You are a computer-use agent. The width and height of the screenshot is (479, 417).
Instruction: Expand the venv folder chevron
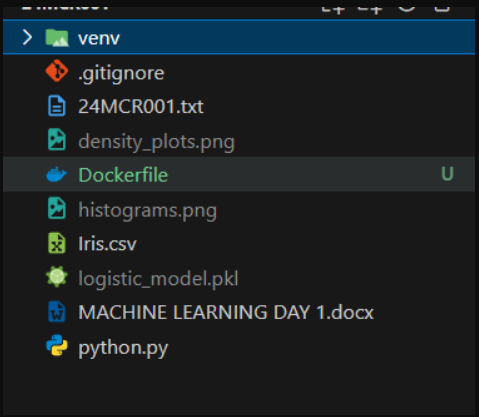click(x=27, y=37)
